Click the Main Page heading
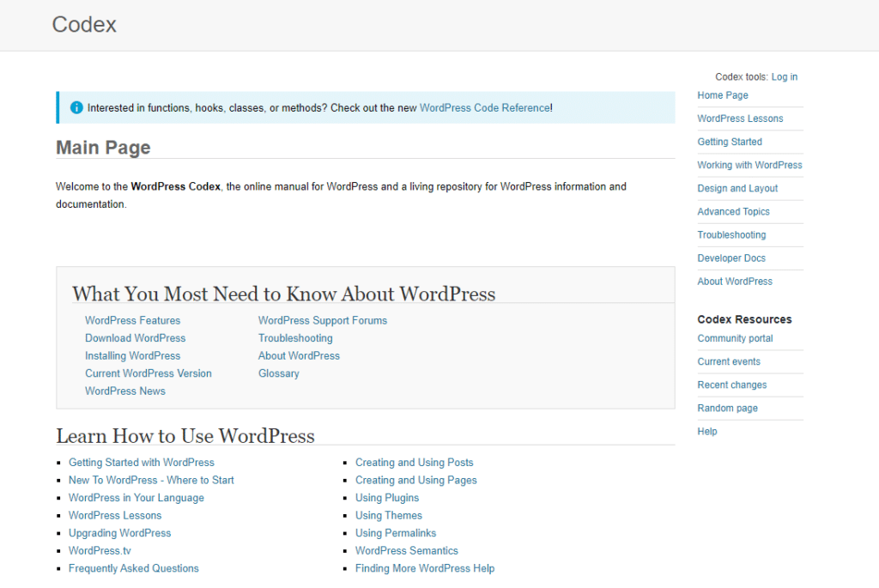The width and height of the screenshot is (879, 588). [103, 148]
